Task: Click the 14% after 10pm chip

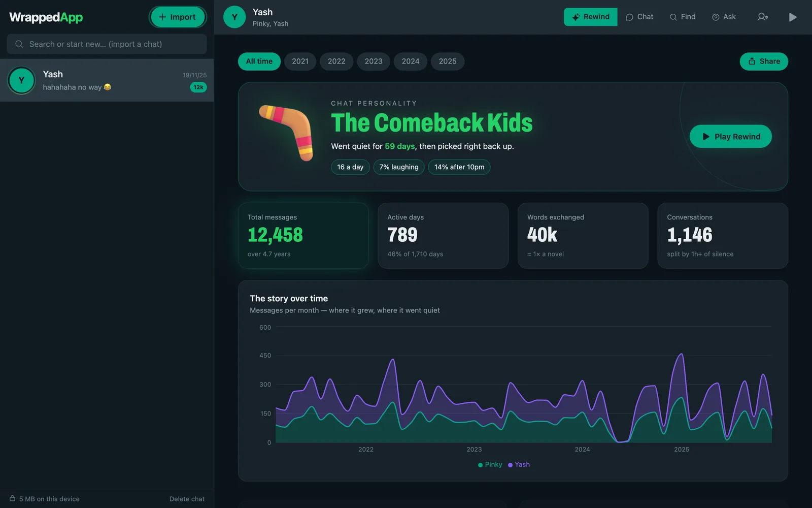Action: (459, 167)
